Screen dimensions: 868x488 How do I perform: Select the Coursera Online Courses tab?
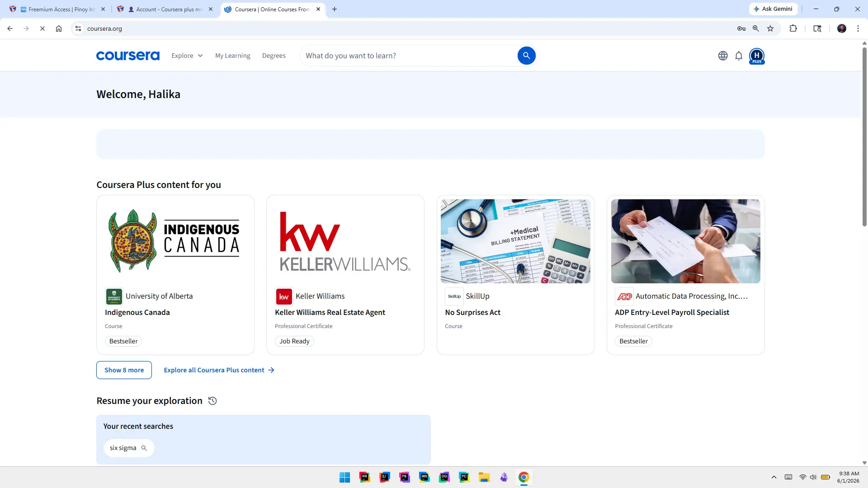coord(273,9)
